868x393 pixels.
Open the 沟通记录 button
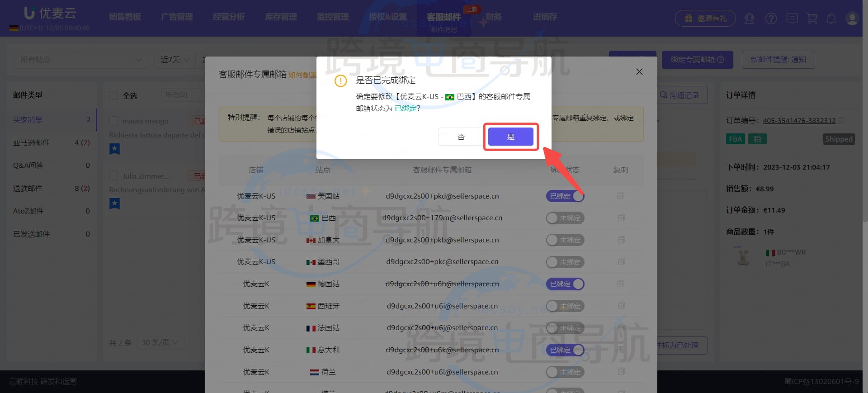(682, 95)
